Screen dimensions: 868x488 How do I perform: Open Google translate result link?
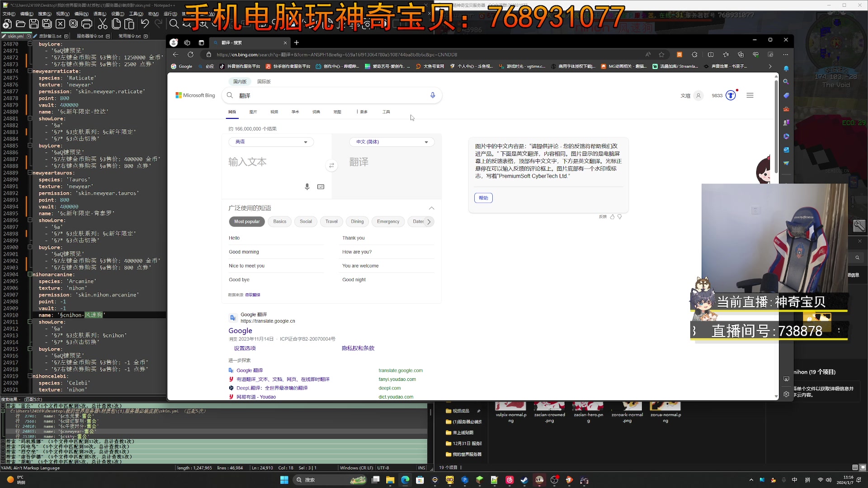[x=240, y=331]
